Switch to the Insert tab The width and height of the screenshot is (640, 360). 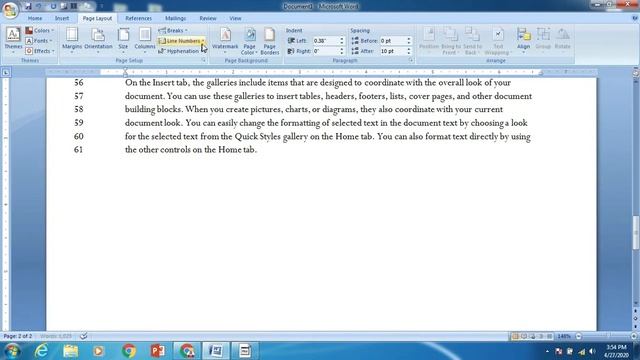point(62,18)
